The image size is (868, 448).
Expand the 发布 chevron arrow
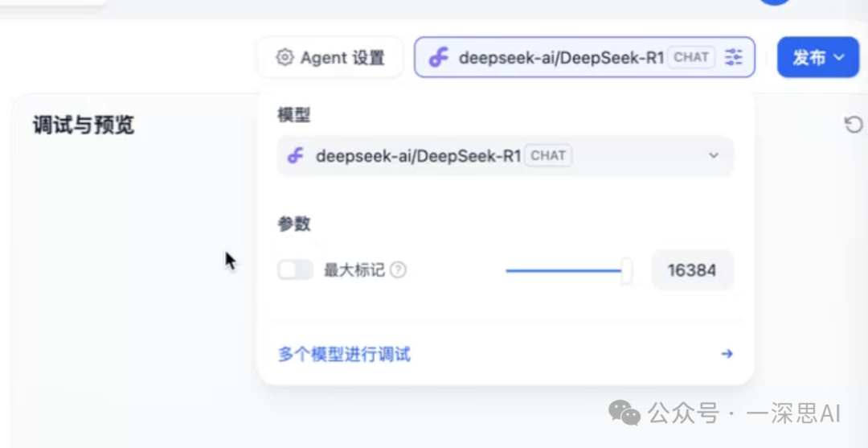839,57
